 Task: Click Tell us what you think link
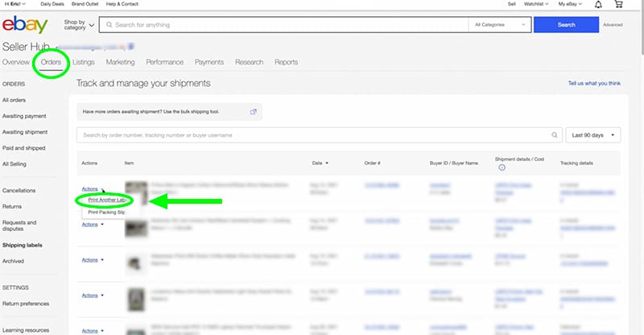[594, 83]
